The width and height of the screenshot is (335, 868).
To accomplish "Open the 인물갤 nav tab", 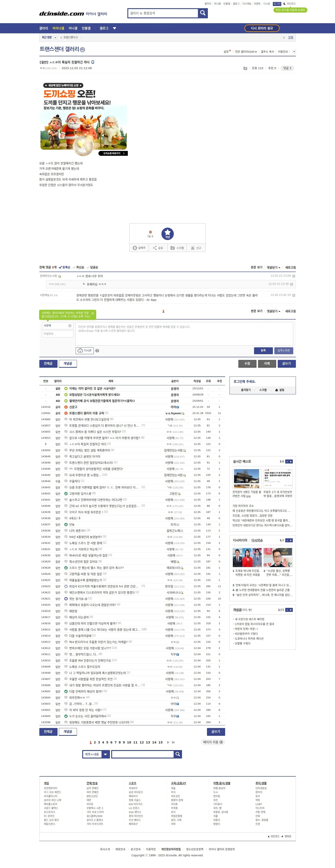I will [x=86, y=28].
